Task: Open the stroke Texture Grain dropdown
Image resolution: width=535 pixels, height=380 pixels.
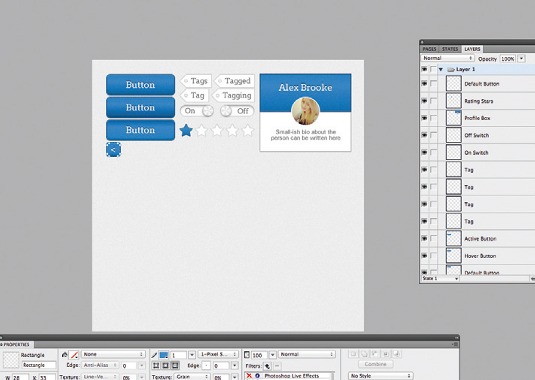Action: [192, 377]
